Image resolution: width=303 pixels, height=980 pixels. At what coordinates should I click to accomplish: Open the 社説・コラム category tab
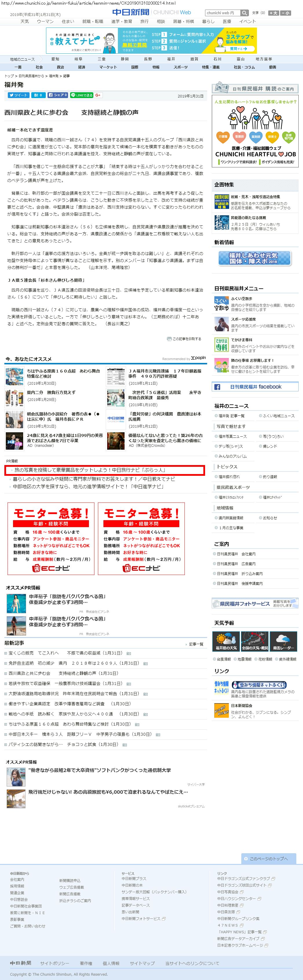pos(244,67)
